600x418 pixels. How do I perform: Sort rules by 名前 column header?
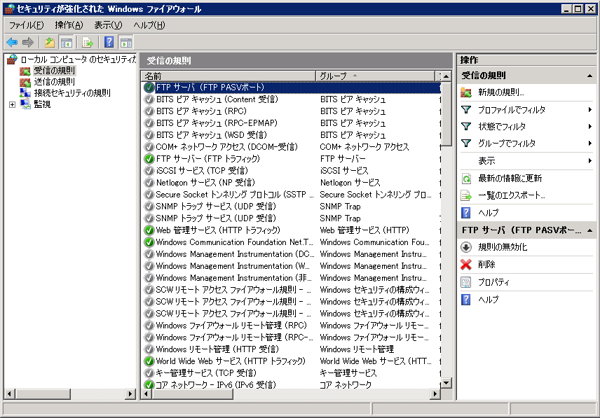pyautogui.click(x=228, y=76)
